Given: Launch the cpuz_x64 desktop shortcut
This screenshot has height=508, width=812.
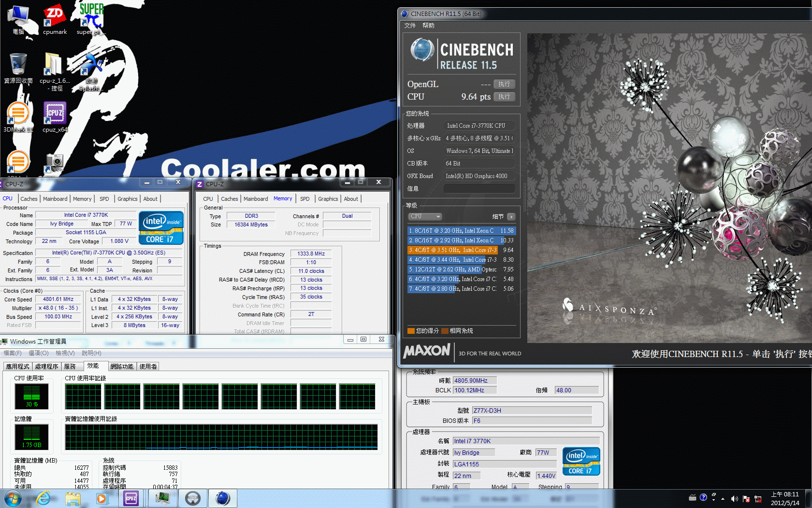Looking at the screenshot, I should coord(55,117).
